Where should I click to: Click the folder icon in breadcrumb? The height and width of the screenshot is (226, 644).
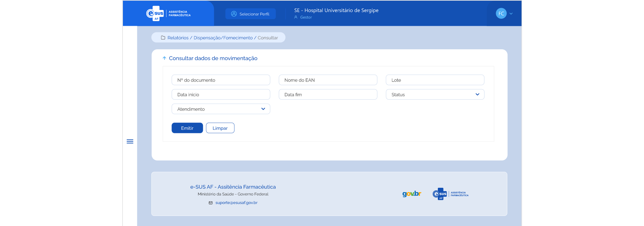[163, 38]
